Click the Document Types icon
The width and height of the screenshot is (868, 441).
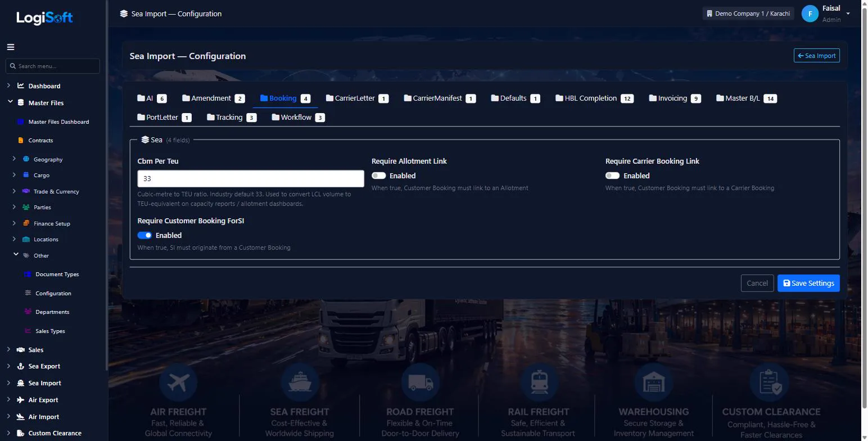pyautogui.click(x=28, y=274)
